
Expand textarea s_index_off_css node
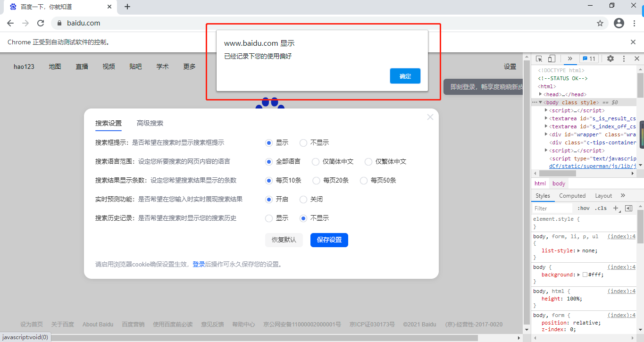546,126
